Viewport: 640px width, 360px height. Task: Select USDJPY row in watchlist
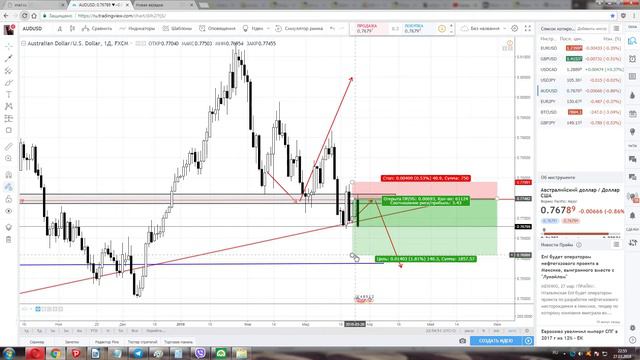pos(580,80)
